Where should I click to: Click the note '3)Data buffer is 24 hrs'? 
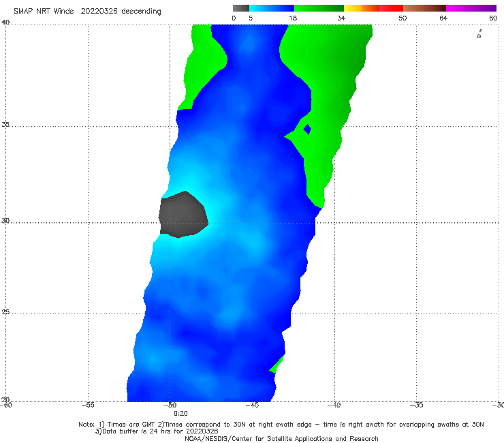tap(157, 431)
